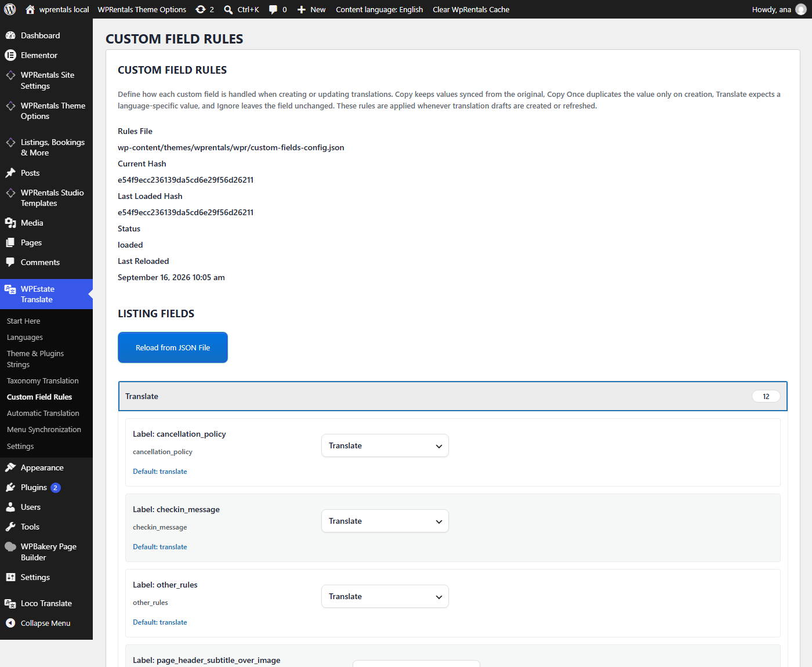Click the Elementor icon in the sidebar
The image size is (812, 667).
[x=10, y=55]
